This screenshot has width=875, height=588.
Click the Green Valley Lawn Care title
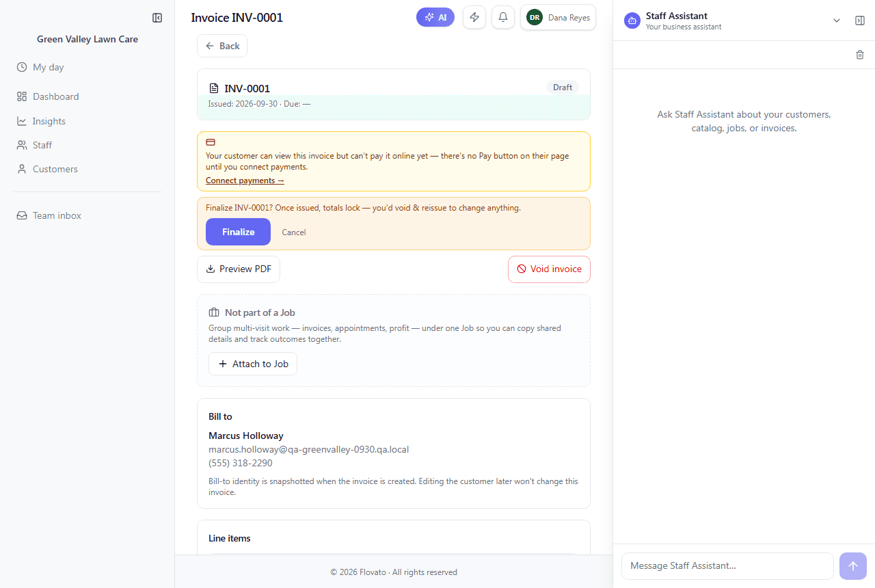pyautogui.click(x=87, y=39)
